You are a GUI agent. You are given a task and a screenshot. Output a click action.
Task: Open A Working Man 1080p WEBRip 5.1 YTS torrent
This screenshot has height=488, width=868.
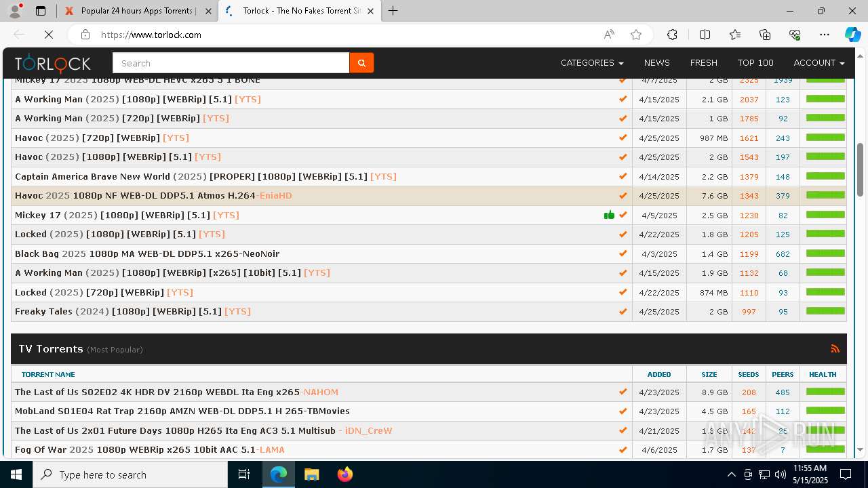pos(138,99)
